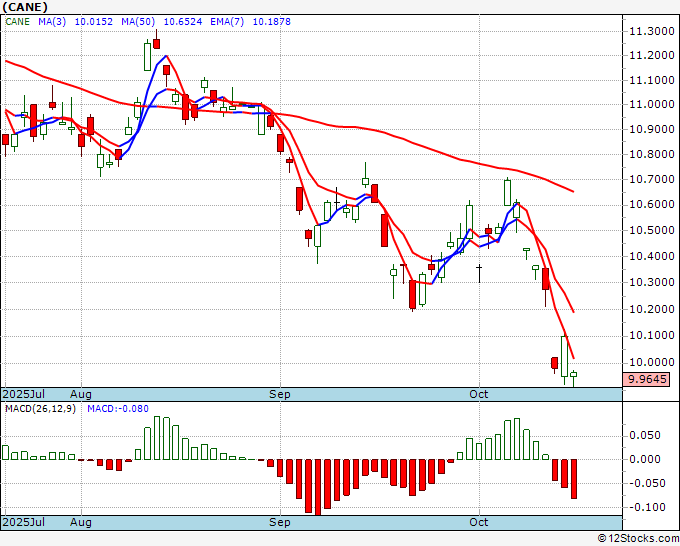Viewport: 680px width, 546px height.
Task: Click Aug on the price chart date axis
Action: tap(81, 394)
